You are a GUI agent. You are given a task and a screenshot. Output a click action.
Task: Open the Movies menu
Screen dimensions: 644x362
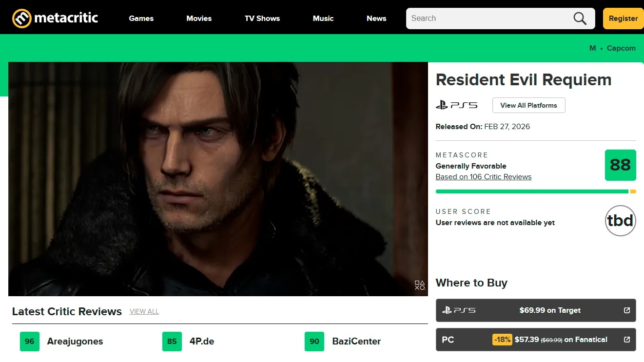point(199,19)
